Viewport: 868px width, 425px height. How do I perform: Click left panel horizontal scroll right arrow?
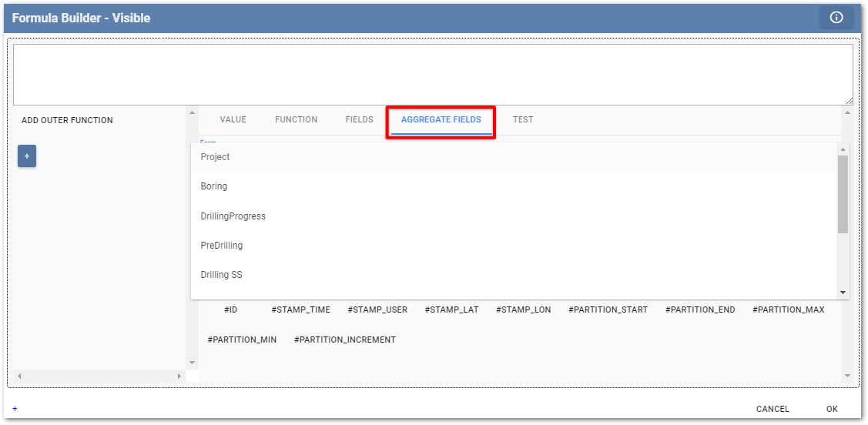tap(179, 376)
